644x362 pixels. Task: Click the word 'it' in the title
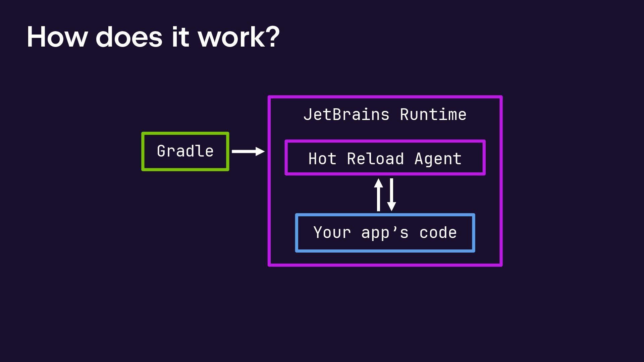[x=180, y=37]
